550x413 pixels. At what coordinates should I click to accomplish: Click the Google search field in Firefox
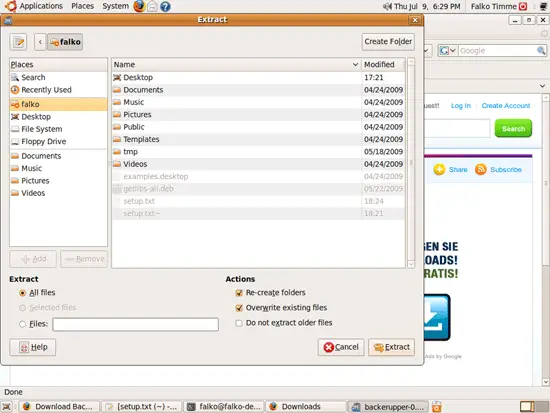coord(498,51)
